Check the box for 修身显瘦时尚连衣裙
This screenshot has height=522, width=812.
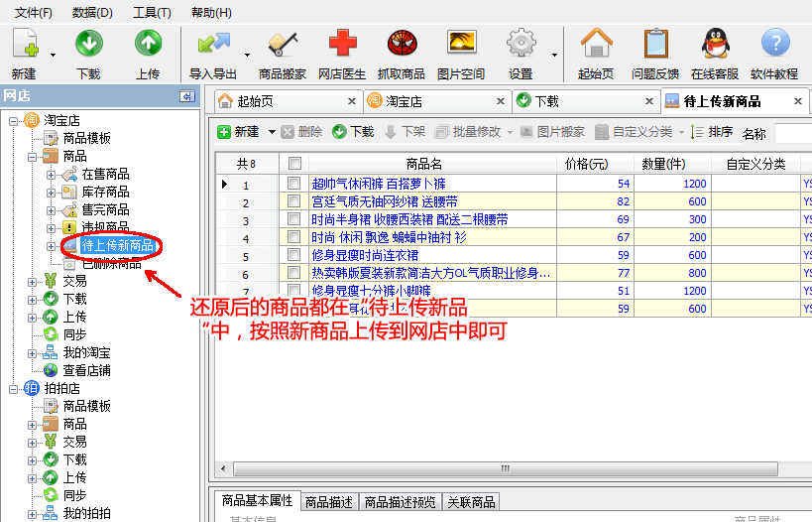[x=293, y=254]
